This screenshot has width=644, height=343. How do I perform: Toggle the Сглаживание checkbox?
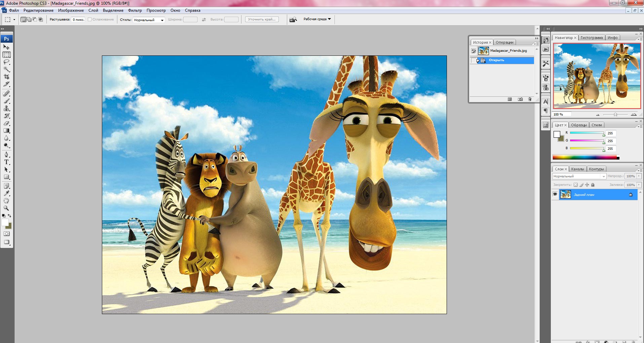coord(90,19)
